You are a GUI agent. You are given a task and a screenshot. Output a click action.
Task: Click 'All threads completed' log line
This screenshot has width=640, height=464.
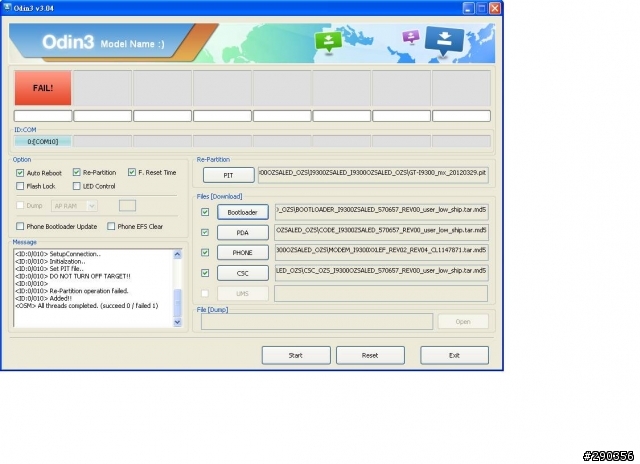(x=87, y=306)
